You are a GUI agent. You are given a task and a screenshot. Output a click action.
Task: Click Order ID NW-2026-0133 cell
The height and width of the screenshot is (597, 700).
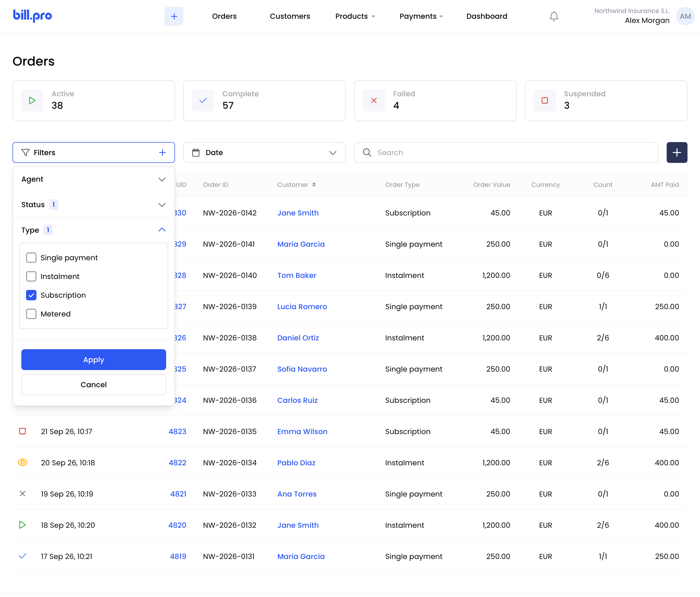pos(230,494)
